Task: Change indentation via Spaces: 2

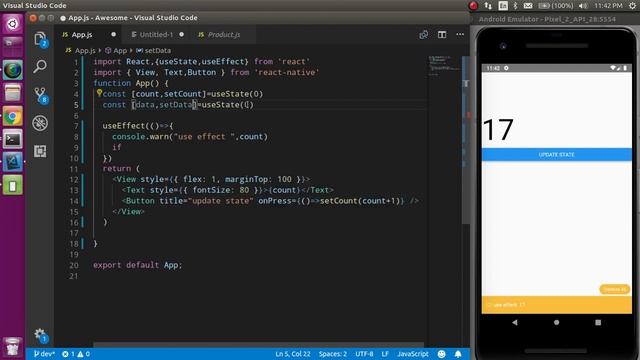Action: (x=333, y=354)
